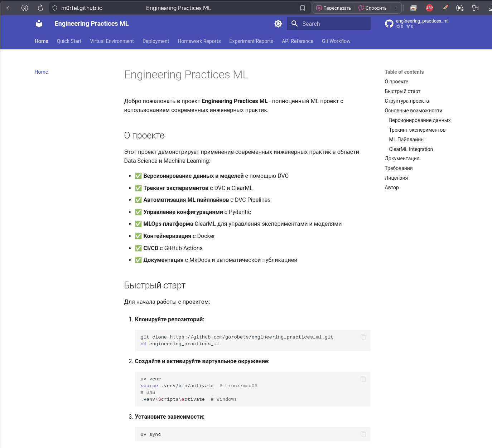Click the browser back arrow
This screenshot has width=492, height=448.
(x=9, y=8)
